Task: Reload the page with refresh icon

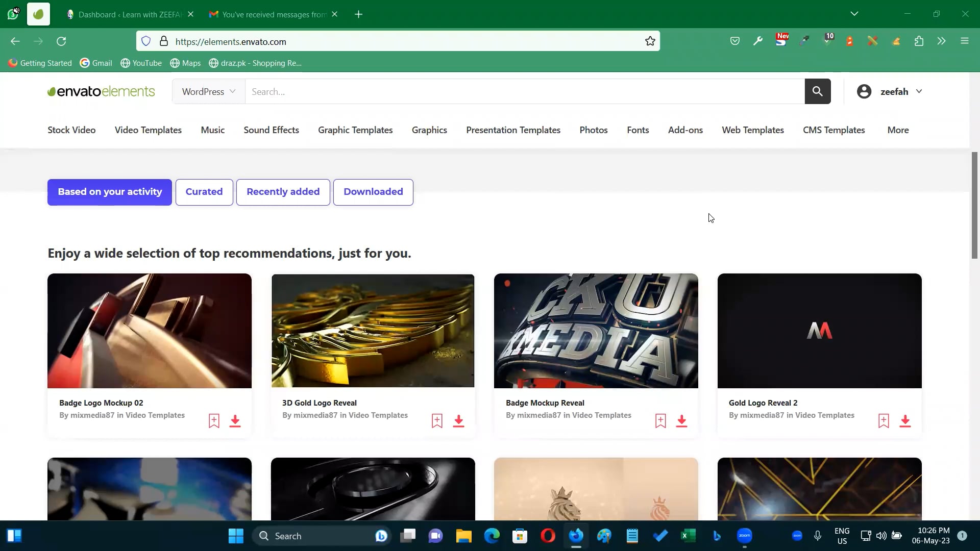Action: (61, 41)
